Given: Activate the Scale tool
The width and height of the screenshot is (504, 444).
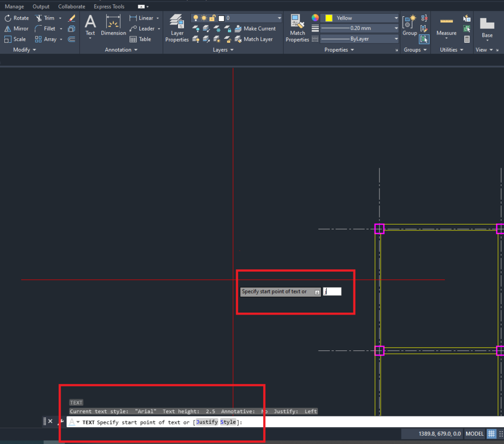Looking at the screenshot, I should point(15,39).
